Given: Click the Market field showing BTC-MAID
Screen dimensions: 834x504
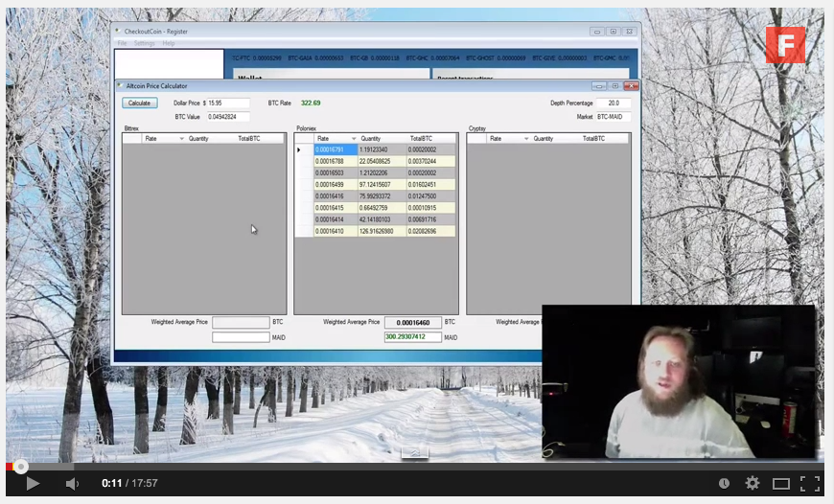Looking at the screenshot, I should click(x=614, y=117).
